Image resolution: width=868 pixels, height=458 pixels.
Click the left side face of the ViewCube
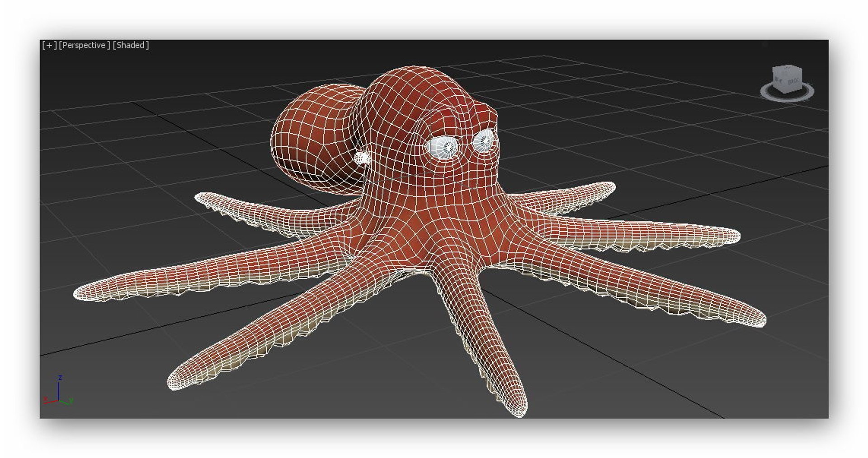[x=779, y=80]
